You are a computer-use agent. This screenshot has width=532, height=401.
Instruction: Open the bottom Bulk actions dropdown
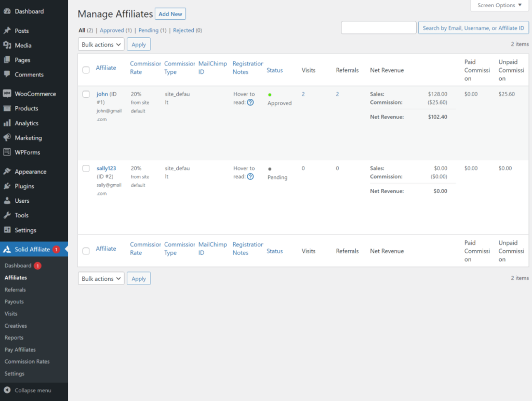pos(101,278)
